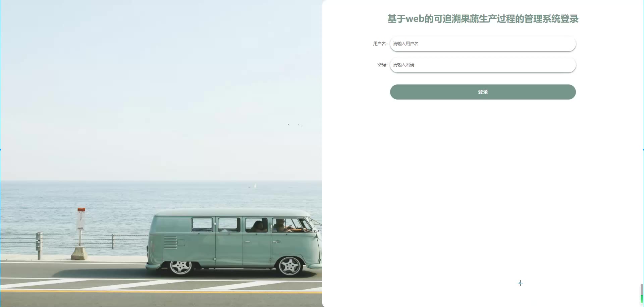Click the 密码 field label
Image resolution: width=644 pixels, height=307 pixels.
tap(382, 65)
